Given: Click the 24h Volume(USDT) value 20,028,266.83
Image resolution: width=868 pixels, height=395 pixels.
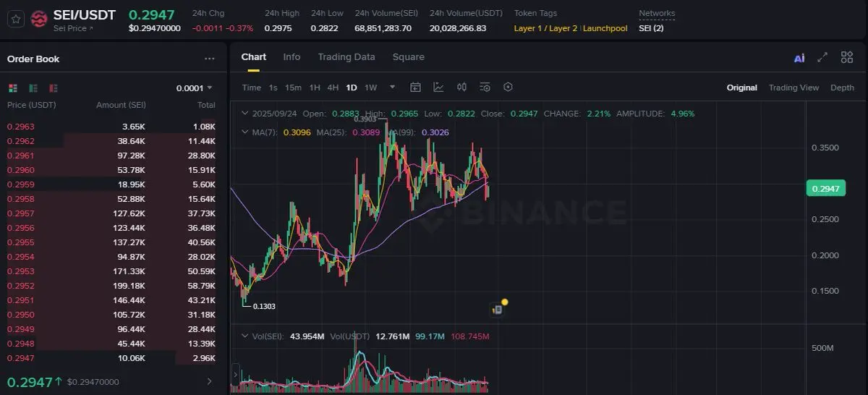Looking at the screenshot, I should 458,28.
